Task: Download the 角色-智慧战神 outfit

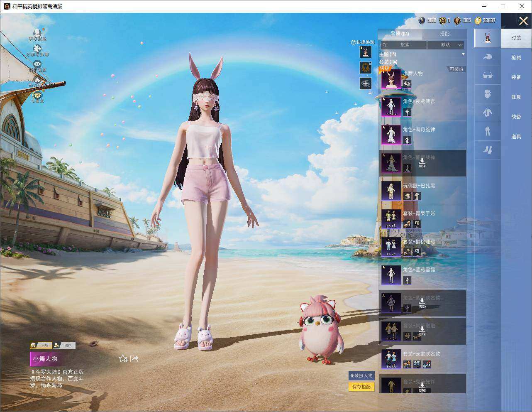Action: pyautogui.click(x=422, y=162)
